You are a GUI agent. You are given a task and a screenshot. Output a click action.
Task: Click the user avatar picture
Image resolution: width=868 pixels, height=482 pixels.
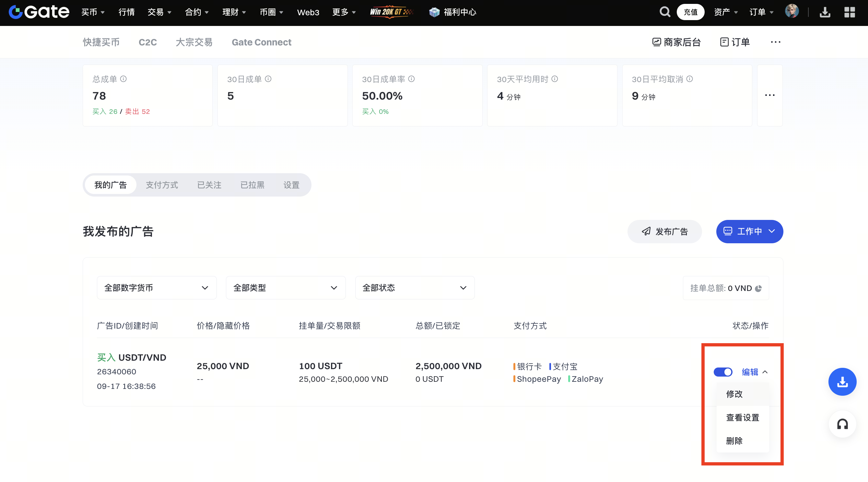pos(792,11)
